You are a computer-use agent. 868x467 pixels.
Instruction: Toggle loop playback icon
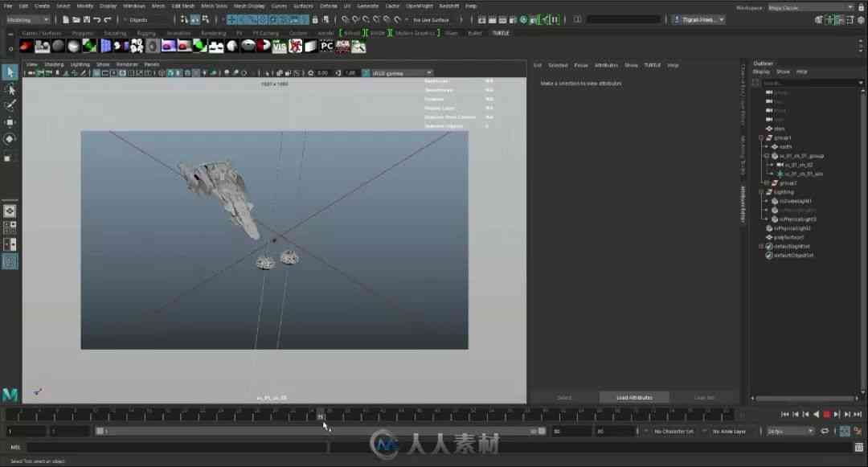pos(825,431)
